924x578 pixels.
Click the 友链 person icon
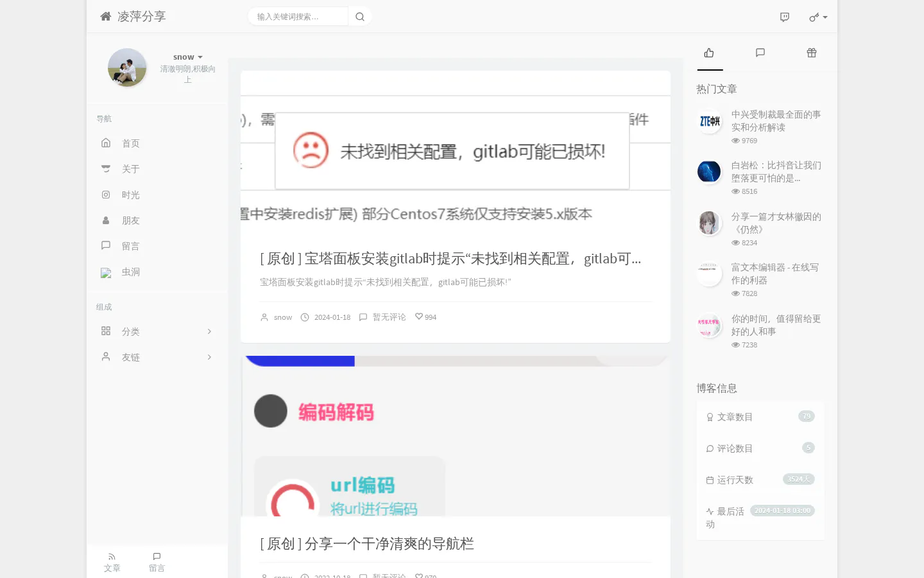[x=106, y=356]
